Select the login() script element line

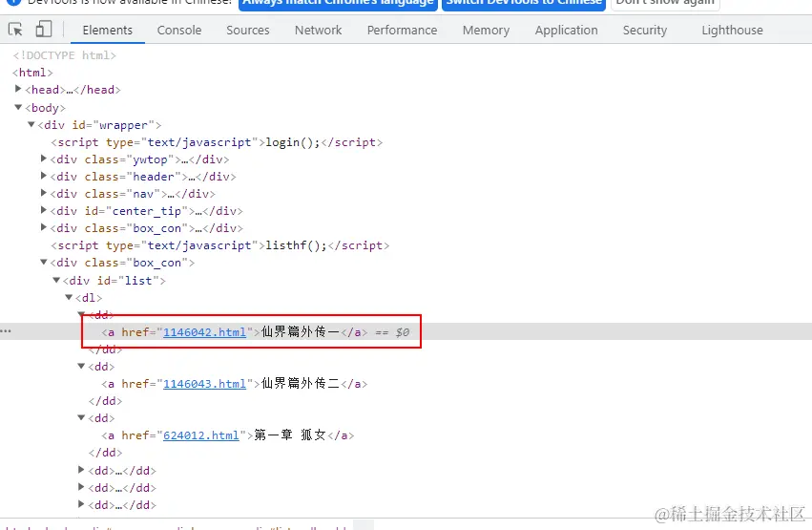click(217, 142)
